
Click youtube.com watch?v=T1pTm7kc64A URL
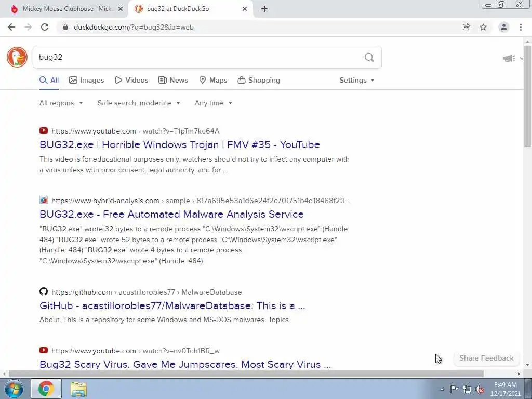[x=136, y=131]
